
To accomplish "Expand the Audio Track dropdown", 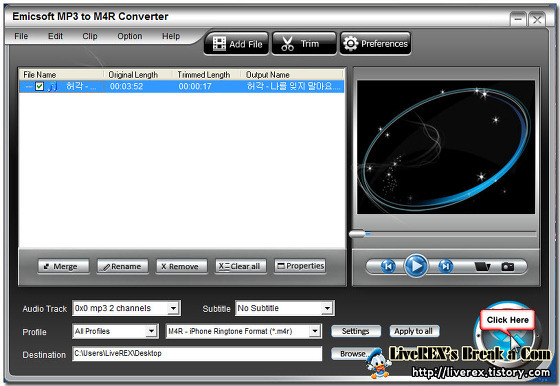I will 173,308.
